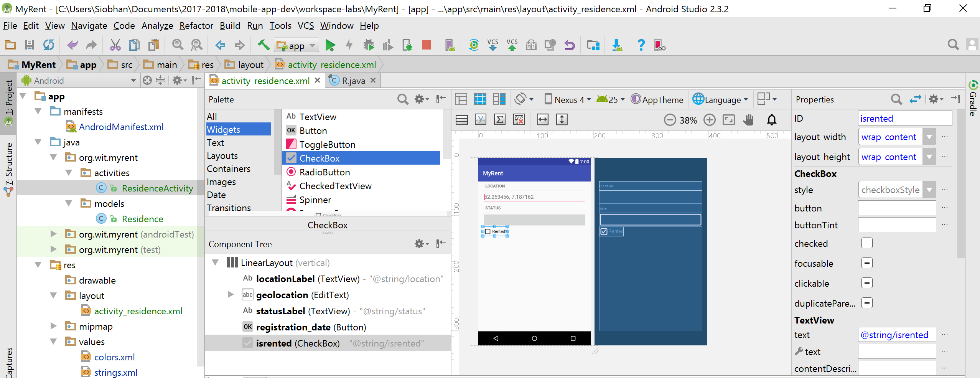Navigate to res via the breadcrumb bar
980x378 pixels.
click(206, 64)
